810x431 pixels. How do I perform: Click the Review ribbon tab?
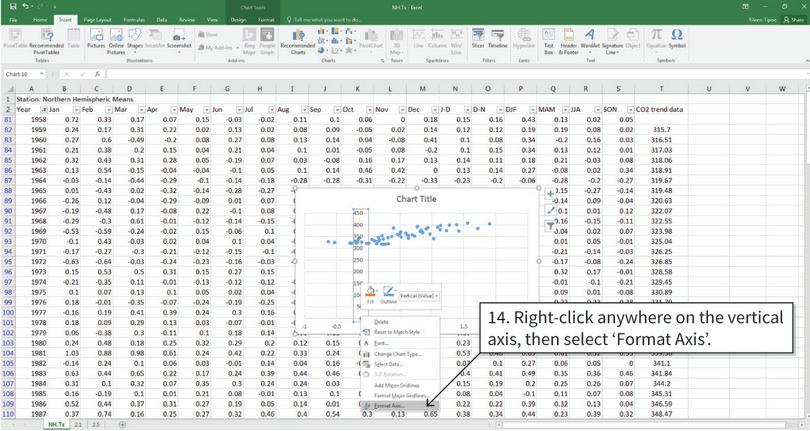[187, 20]
